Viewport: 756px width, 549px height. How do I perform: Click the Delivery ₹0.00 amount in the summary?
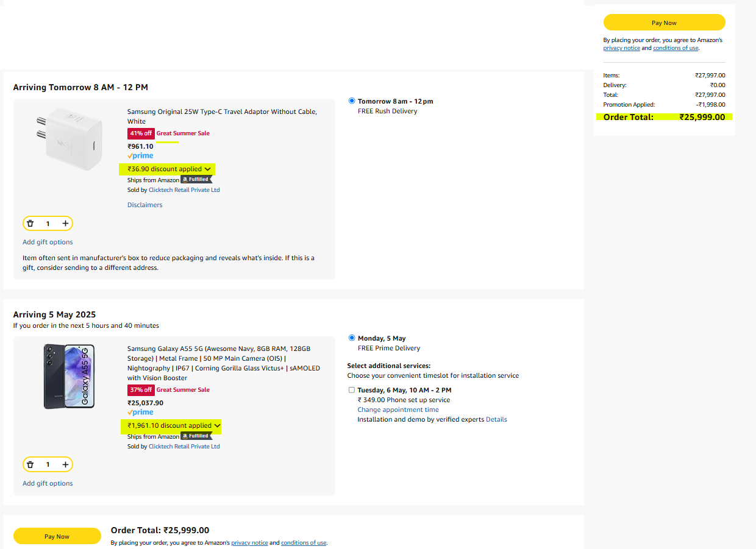click(718, 85)
